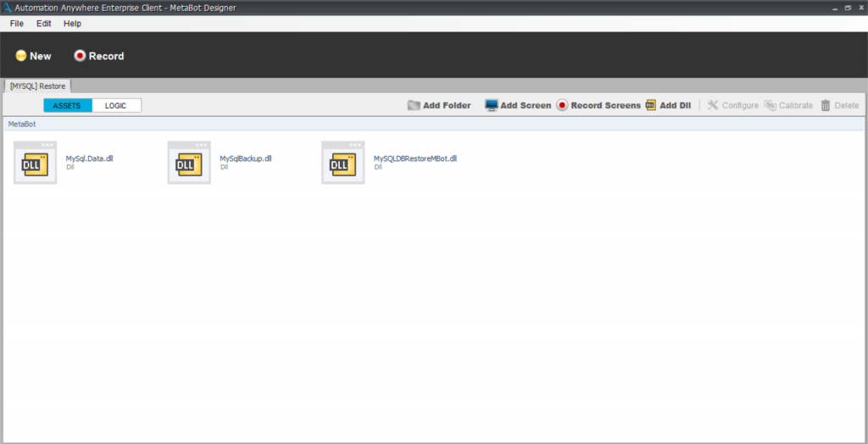The width and height of the screenshot is (868, 444).
Task: Open options dots on MySqlBackup.dll tile
Action: pos(202,145)
